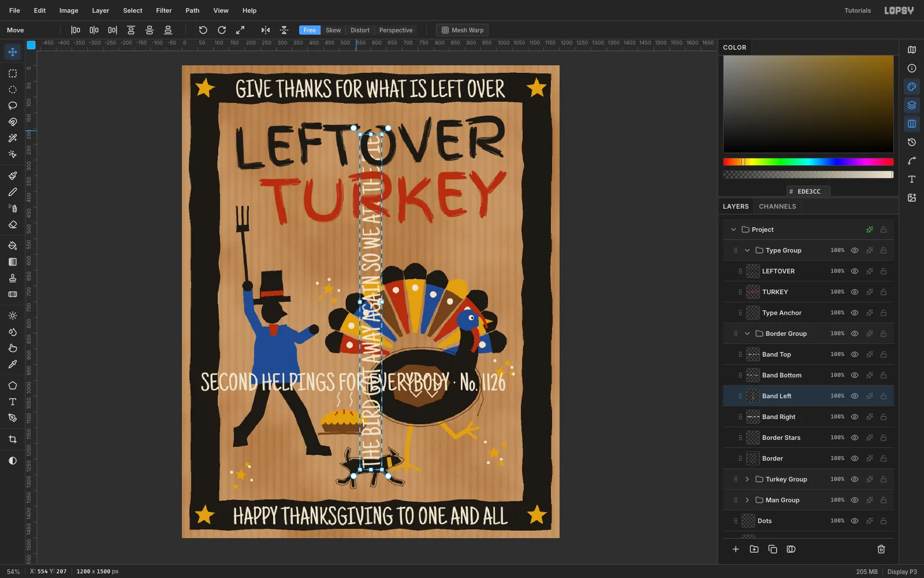Image resolution: width=924 pixels, height=578 pixels.
Task: Select the Text tool in left toolbar
Action: (x=13, y=402)
